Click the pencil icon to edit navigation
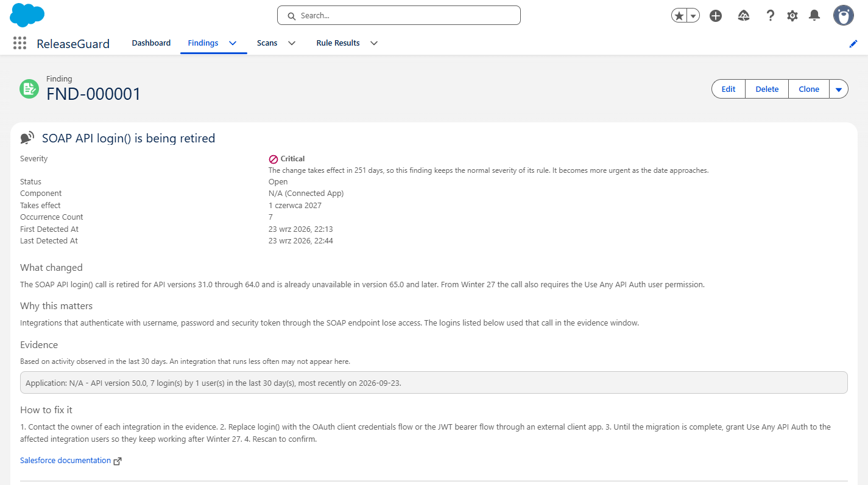Image resolution: width=868 pixels, height=485 pixels. point(853,44)
